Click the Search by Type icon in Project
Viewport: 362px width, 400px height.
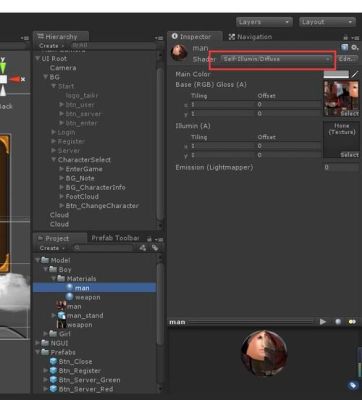tap(143, 248)
